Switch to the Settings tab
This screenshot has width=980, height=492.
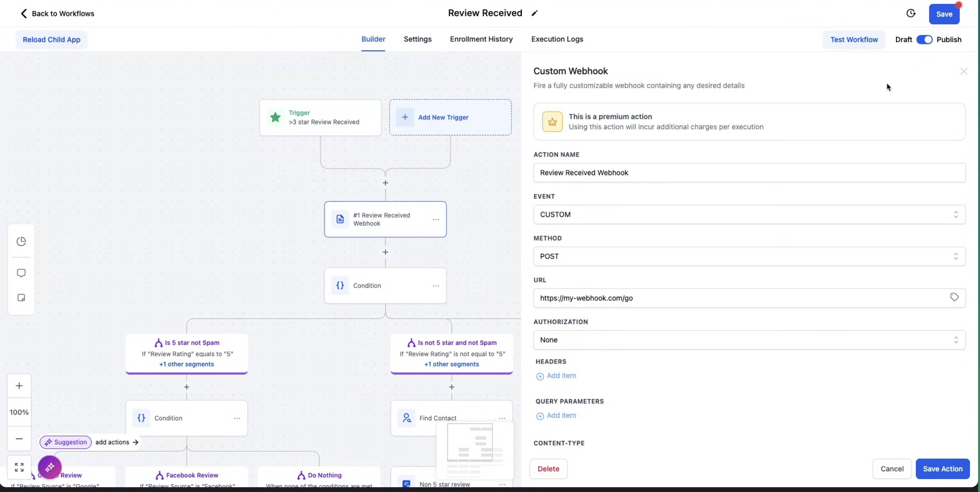click(417, 39)
